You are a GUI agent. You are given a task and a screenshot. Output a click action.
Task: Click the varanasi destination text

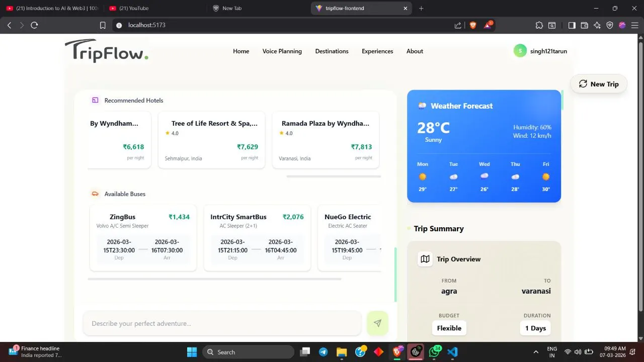pyautogui.click(x=536, y=291)
